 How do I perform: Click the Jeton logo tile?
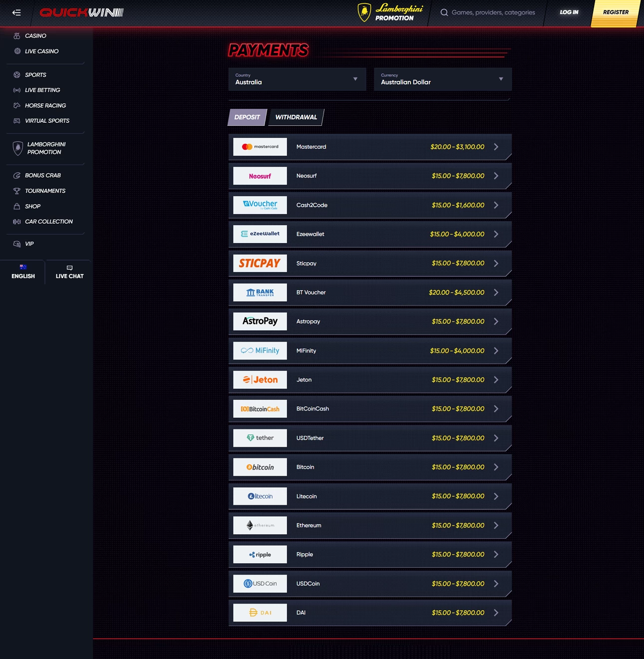tap(260, 379)
